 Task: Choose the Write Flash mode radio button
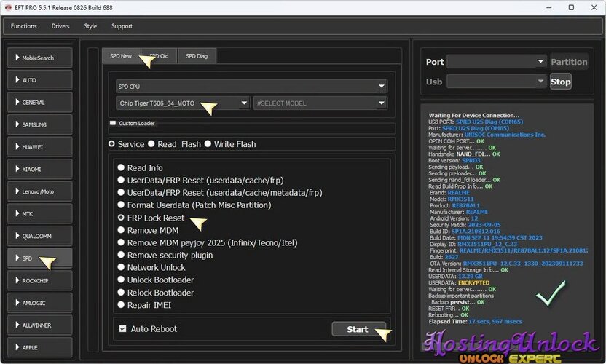pos(208,143)
